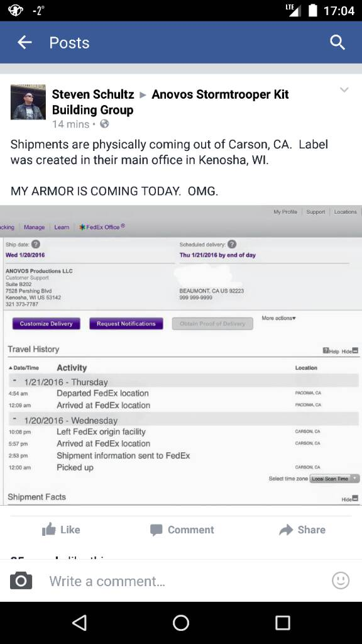The height and width of the screenshot is (644, 362).
Task: Tap the public globe privacy icon
Action: pos(105,124)
